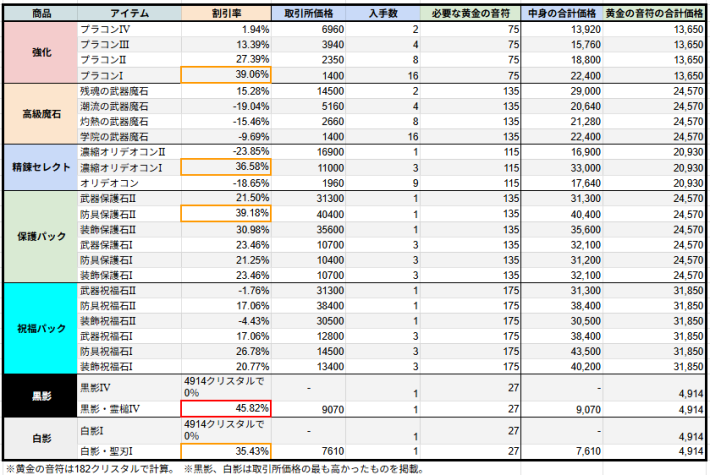
Task: Click the オリデオコン item cell
Action: [128, 183]
